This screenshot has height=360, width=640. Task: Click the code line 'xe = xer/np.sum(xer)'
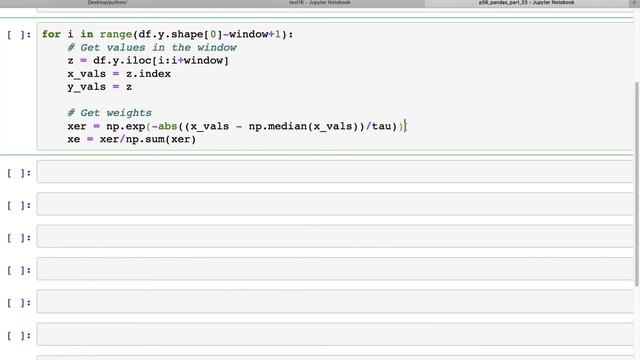coord(131,139)
